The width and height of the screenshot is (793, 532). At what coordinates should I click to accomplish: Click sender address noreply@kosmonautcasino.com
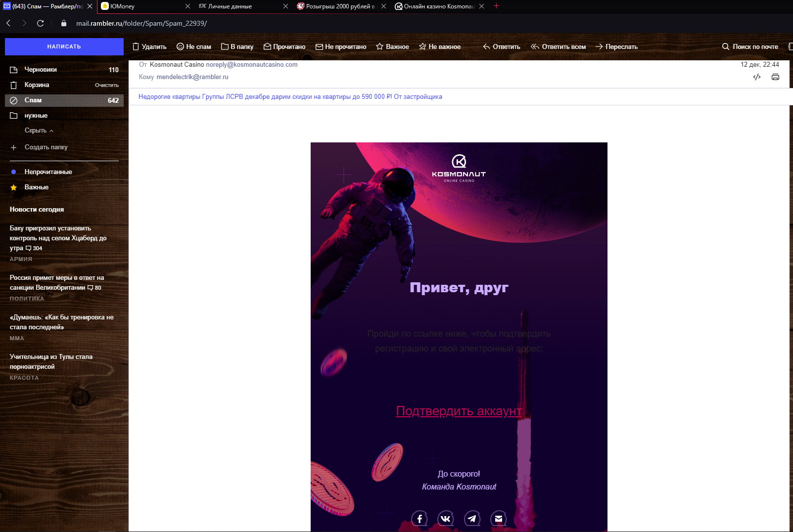(252, 65)
